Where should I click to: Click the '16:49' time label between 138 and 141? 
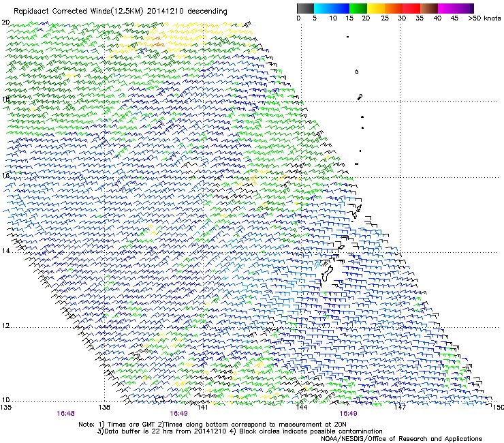click(178, 414)
